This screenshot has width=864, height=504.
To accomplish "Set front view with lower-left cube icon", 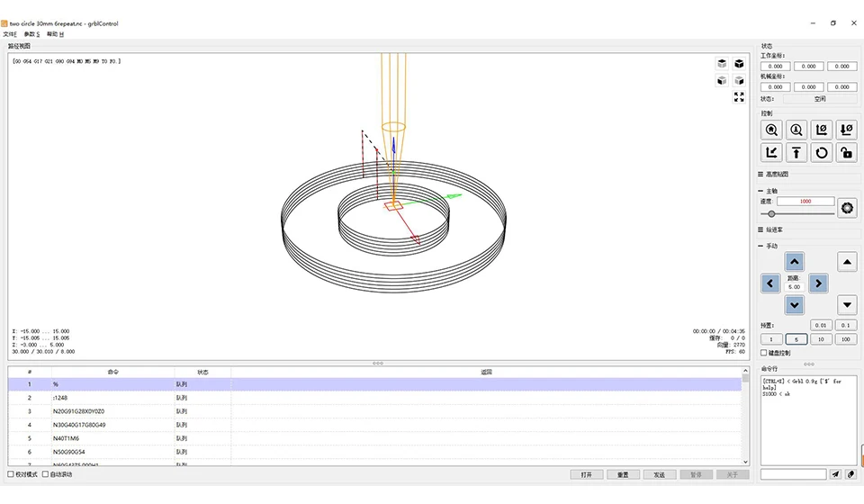I will 722,80.
